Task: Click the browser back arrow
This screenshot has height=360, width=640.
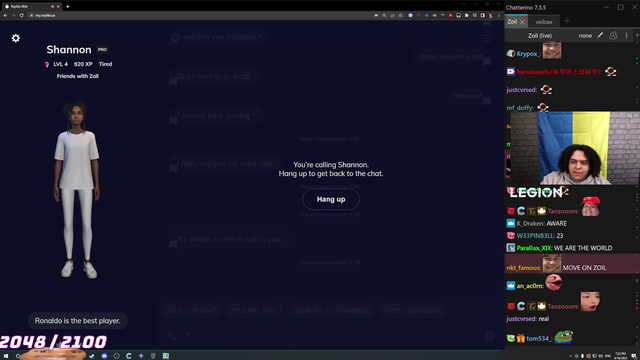Action: 5,15
